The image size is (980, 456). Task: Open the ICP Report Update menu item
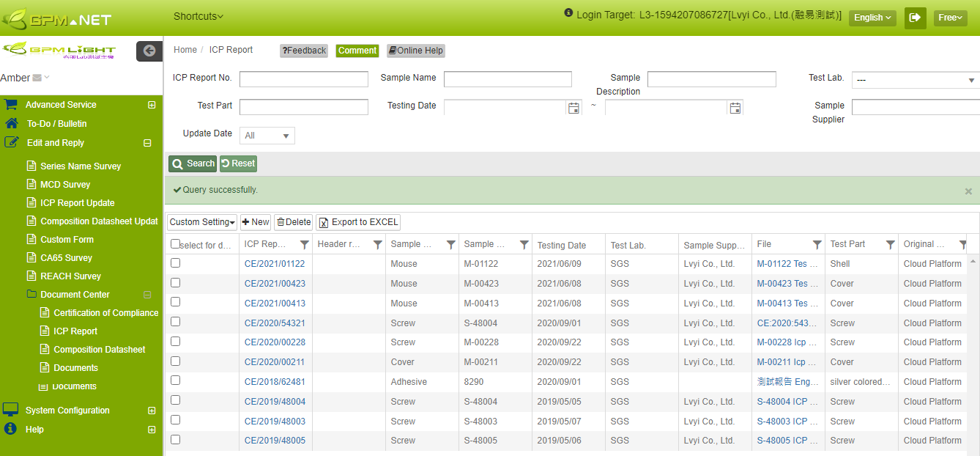tap(78, 202)
